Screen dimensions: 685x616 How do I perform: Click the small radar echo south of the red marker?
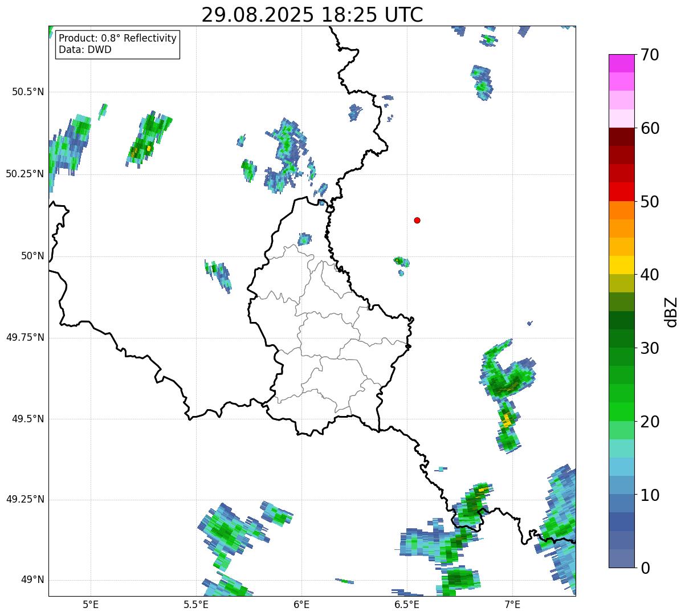[401, 262]
